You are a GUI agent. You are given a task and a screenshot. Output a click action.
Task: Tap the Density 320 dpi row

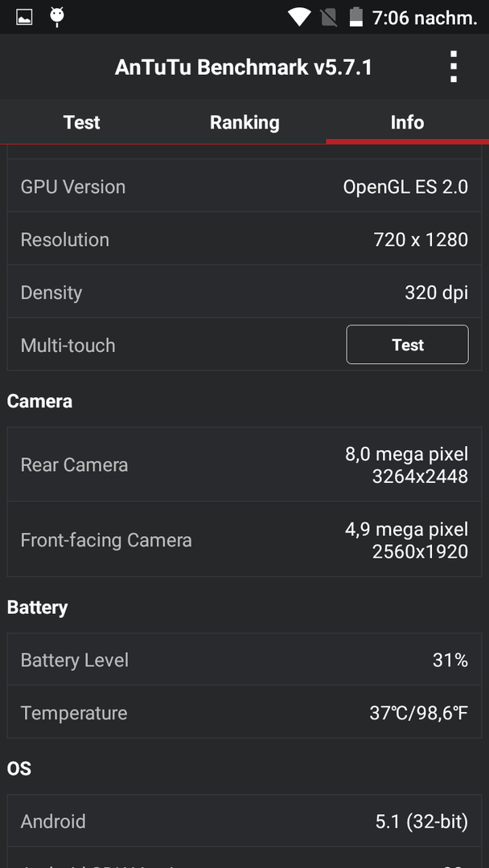pyautogui.click(x=244, y=292)
